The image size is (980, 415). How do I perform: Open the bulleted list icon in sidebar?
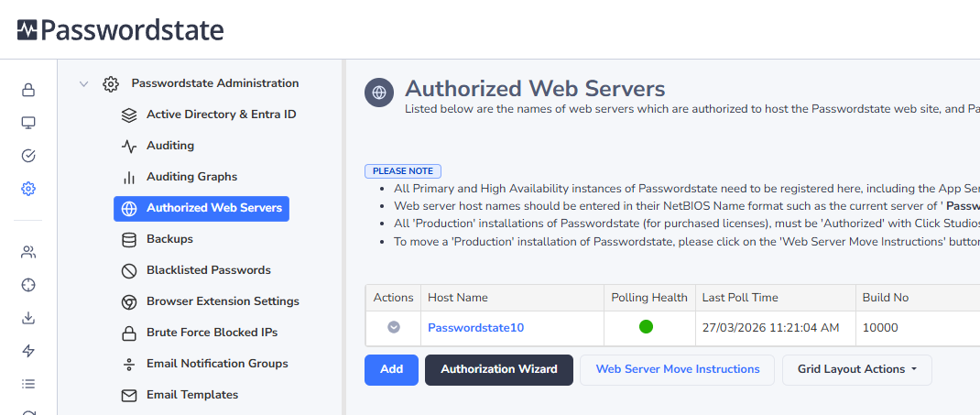(28, 384)
